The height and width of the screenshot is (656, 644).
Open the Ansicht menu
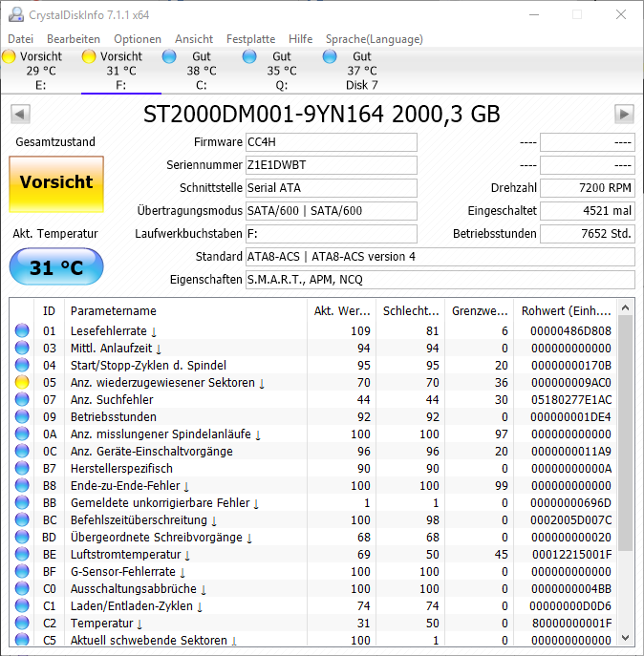(x=194, y=39)
